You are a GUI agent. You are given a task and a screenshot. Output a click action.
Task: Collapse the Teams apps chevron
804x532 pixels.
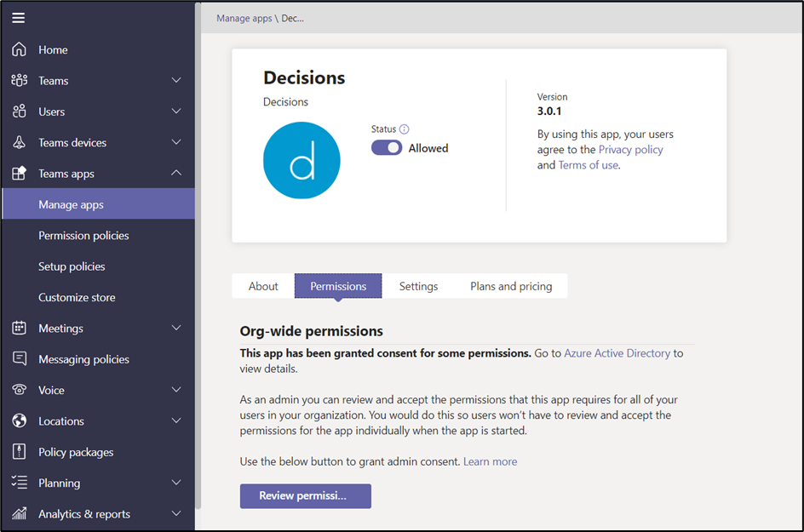(x=175, y=174)
